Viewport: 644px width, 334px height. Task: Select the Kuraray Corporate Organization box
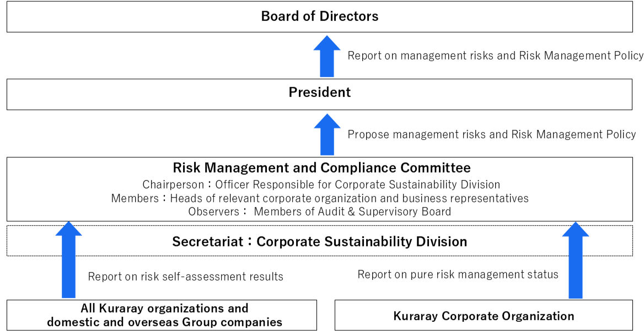[484, 316]
